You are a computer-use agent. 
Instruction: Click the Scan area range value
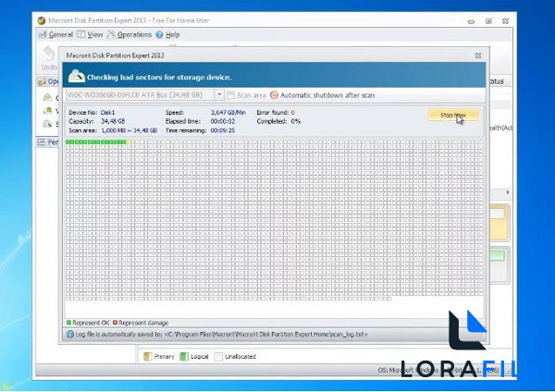(x=129, y=130)
